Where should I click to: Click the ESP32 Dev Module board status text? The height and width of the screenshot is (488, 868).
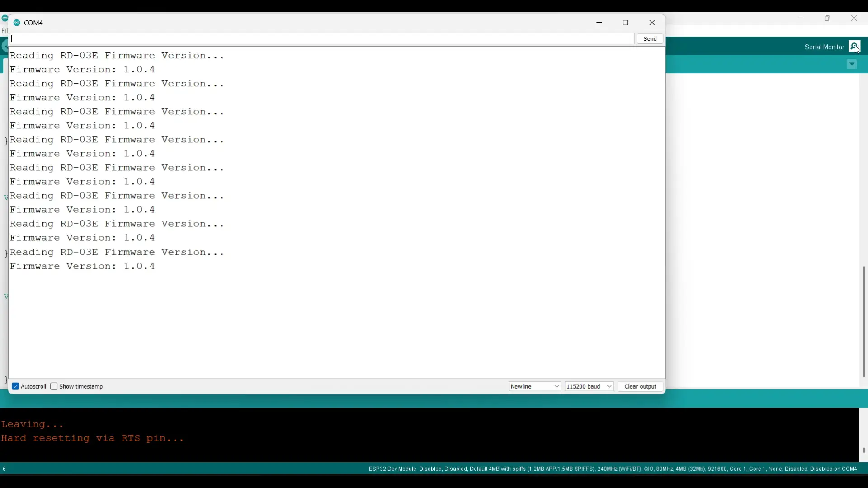613,469
